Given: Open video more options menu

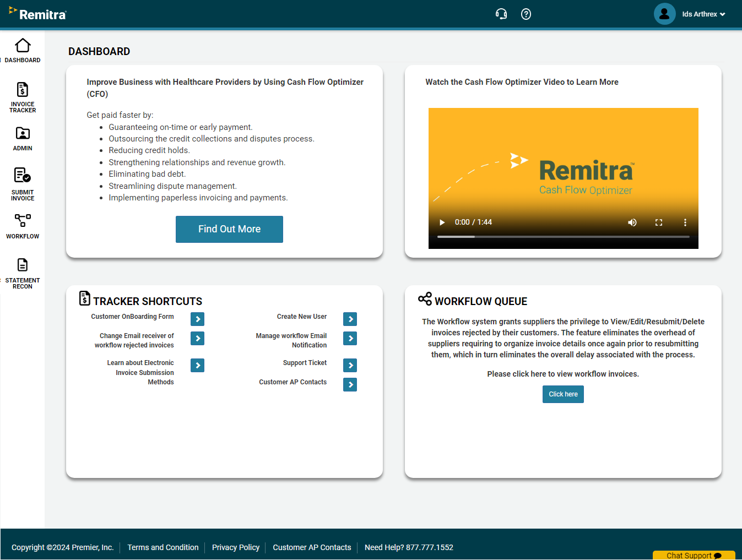Looking at the screenshot, I should tap(685, 222).
